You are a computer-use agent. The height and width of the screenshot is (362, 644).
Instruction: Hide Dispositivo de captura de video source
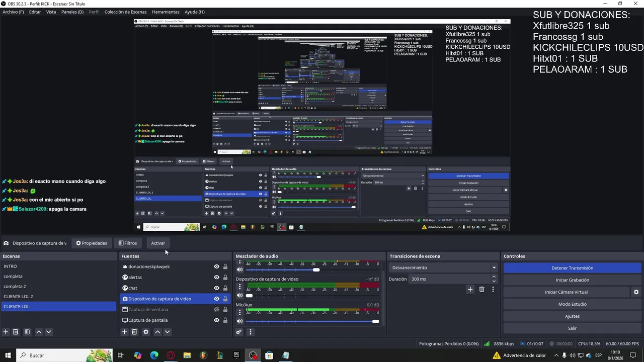coord(216,299)
